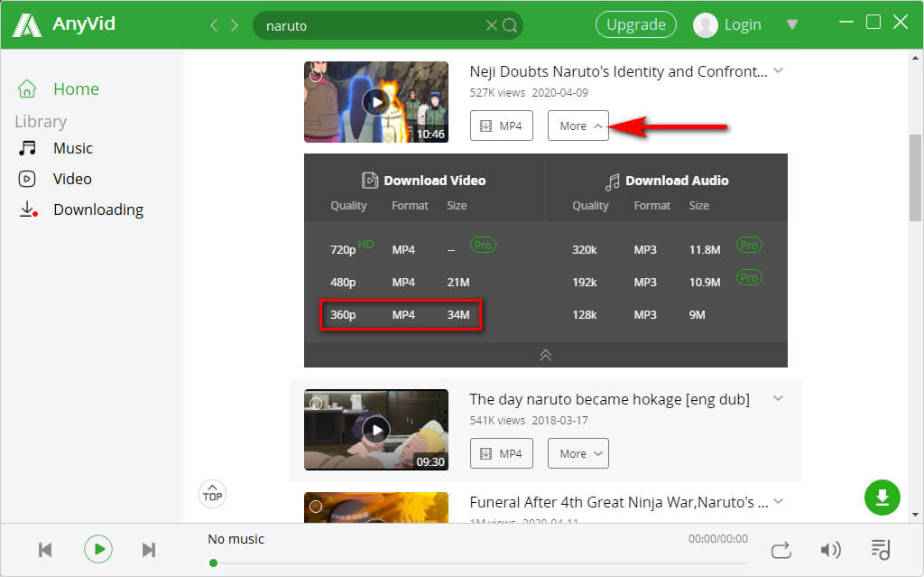Image resolution: width=924 pixels, height=577 pixels.
Task: Toggle the repeat mode icon
Action: click(781, 551)
